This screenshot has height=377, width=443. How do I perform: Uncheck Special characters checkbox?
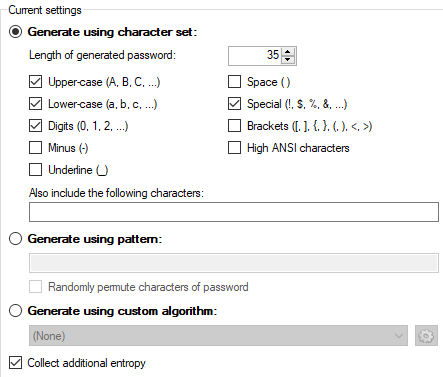pos(234,104)
